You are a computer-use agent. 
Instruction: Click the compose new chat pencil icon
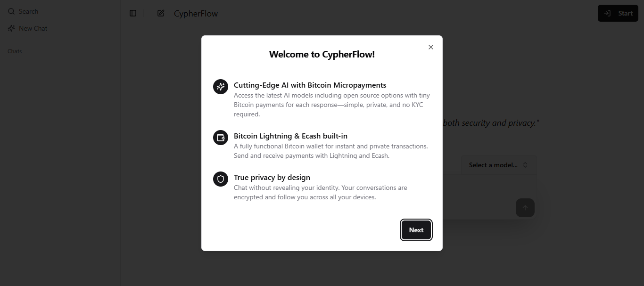(x=161, y=13)
